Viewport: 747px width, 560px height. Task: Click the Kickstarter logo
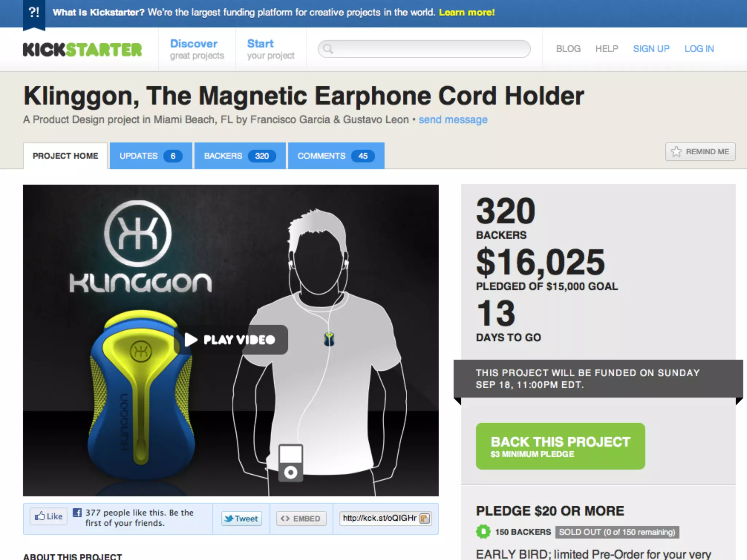pyautogui.click(x=82, y=50)
